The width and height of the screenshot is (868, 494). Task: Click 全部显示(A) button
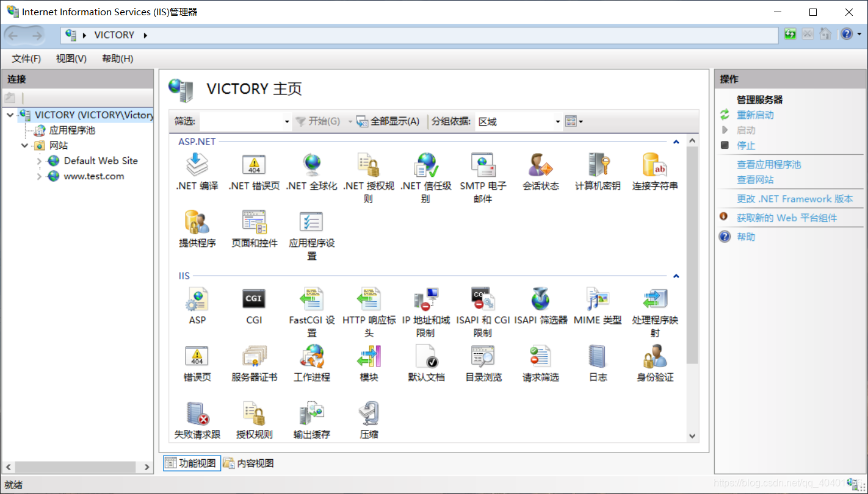click(x=388, y=121)
